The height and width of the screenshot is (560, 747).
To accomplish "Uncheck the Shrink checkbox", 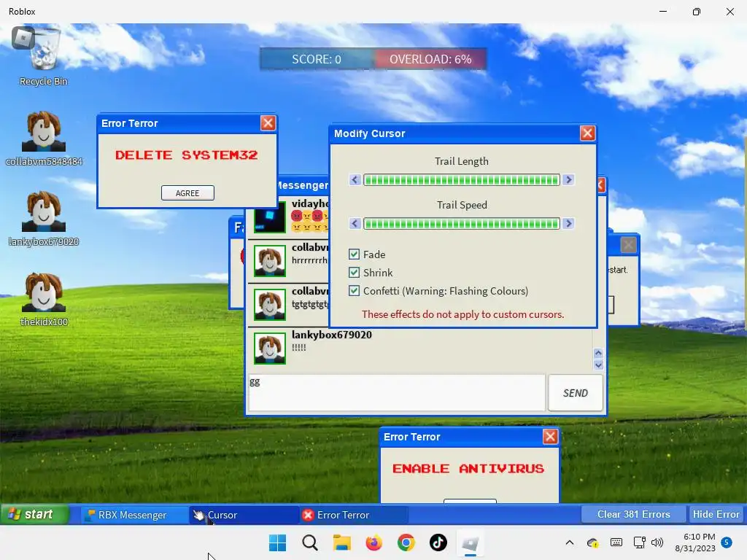I will pyautogui.click(x=354, y=273).
